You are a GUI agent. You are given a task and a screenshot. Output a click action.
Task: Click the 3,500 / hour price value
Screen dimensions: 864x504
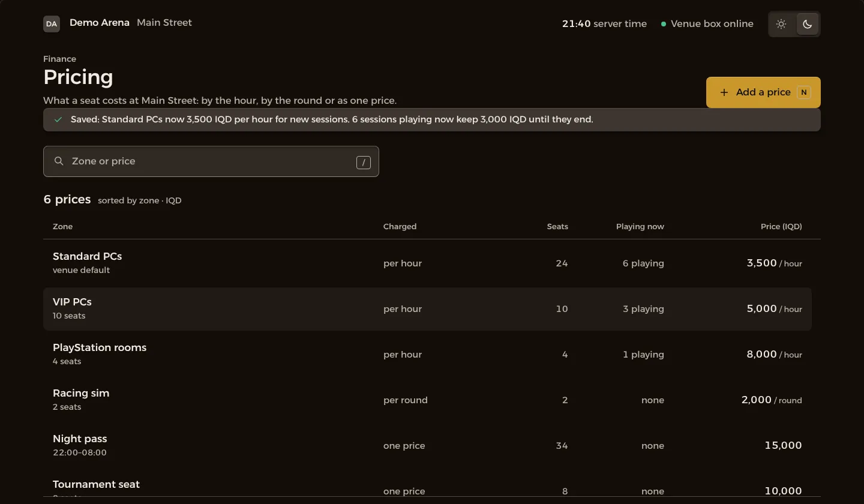pyautogui.click(x=775, y=263)
